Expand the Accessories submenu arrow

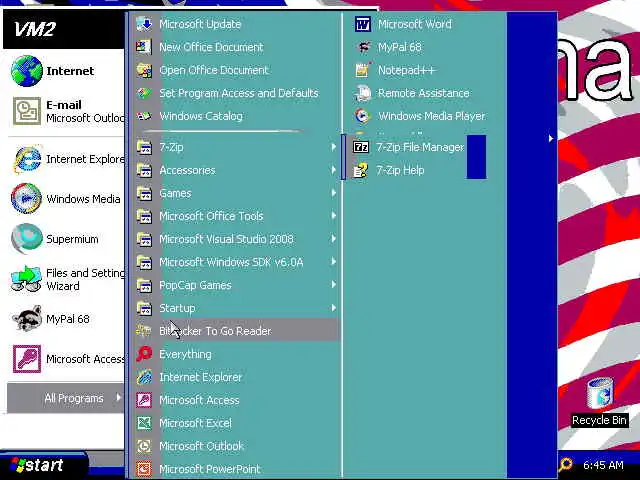click(x=333, y=170)
